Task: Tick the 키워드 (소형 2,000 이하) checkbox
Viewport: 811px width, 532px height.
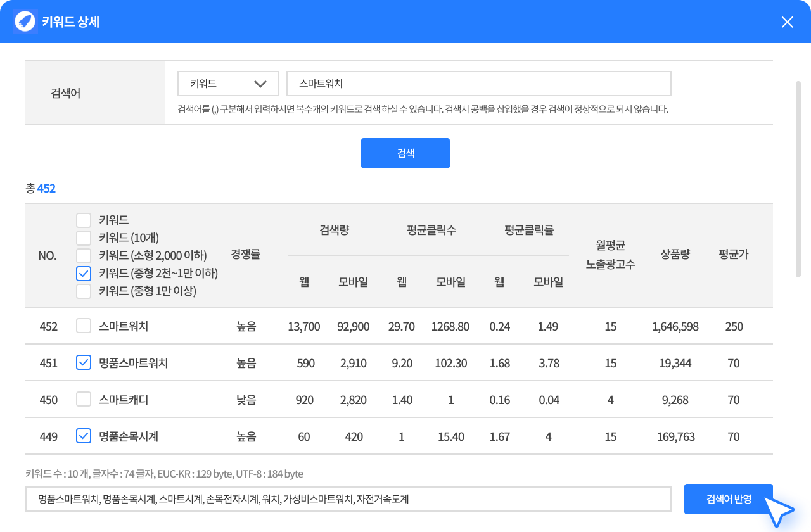Action: pos(84,256)
